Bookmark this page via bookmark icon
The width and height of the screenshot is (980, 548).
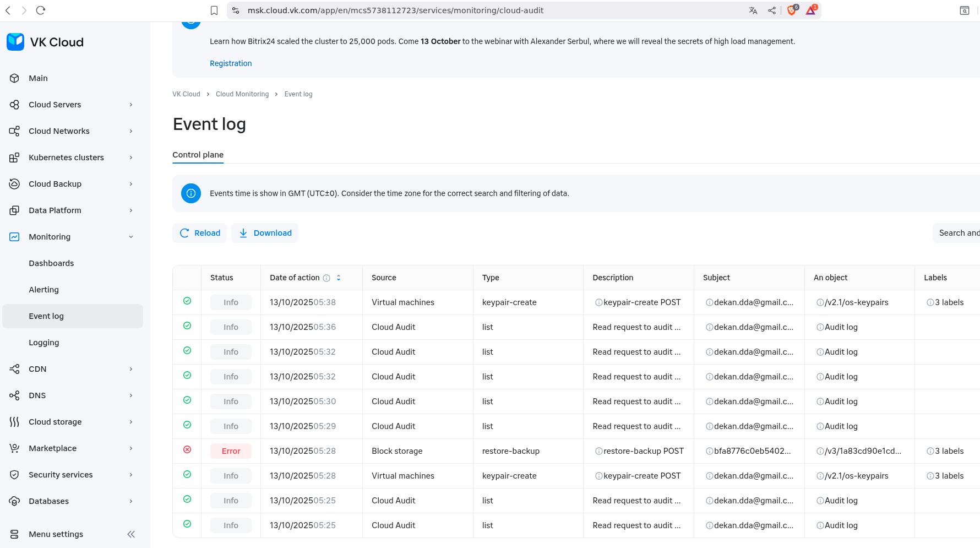[214, 10]
